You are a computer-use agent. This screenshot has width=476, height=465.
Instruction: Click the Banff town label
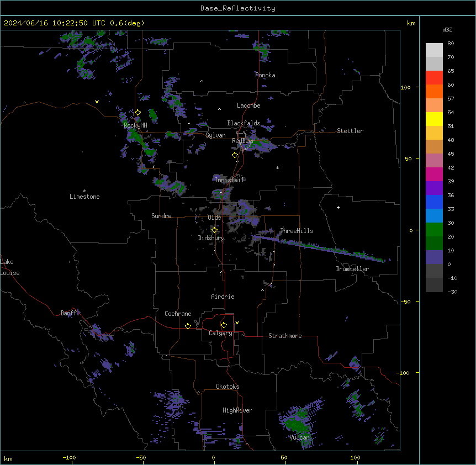click(x=70, y=313)
